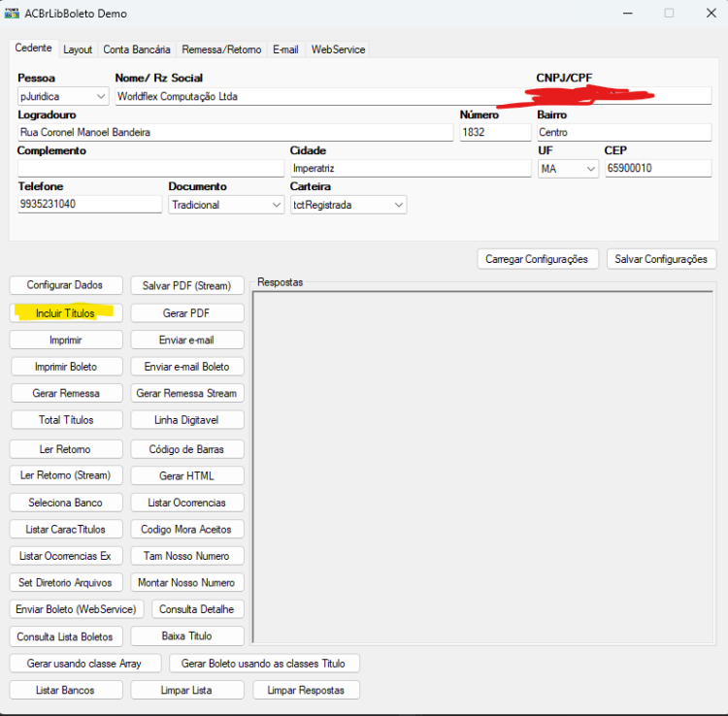
Task: Select the Cedente tab
Action: coord(33,49)
